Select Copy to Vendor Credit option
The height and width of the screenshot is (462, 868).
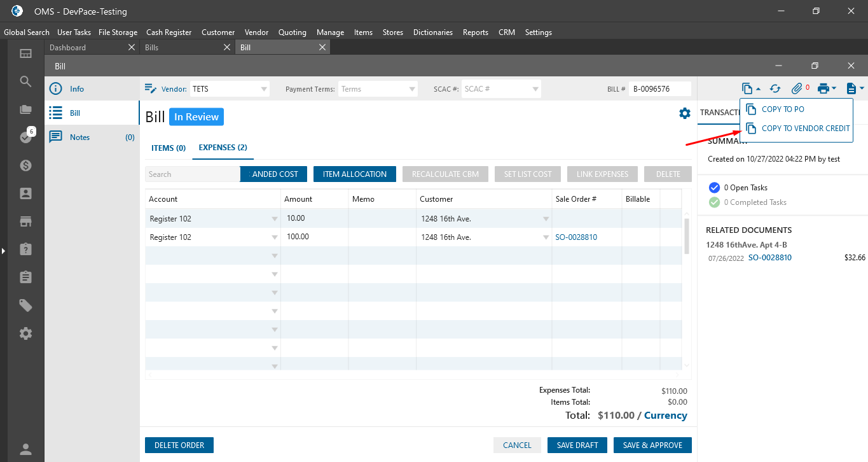pyautogui.click(x=805, y=129)
